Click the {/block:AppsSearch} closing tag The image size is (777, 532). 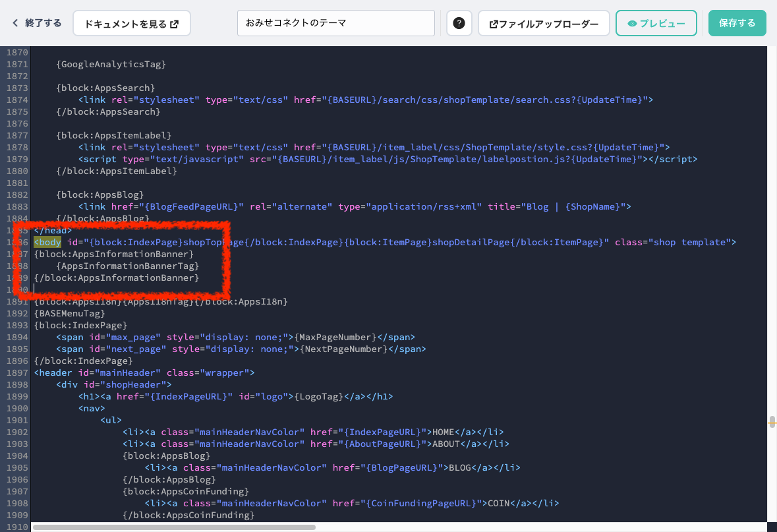[x=108, y=111]
